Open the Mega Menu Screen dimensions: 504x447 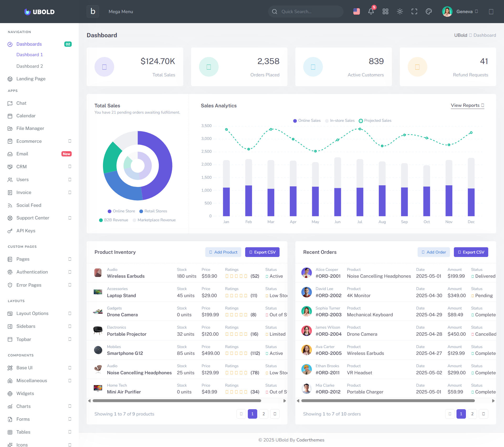120,12
